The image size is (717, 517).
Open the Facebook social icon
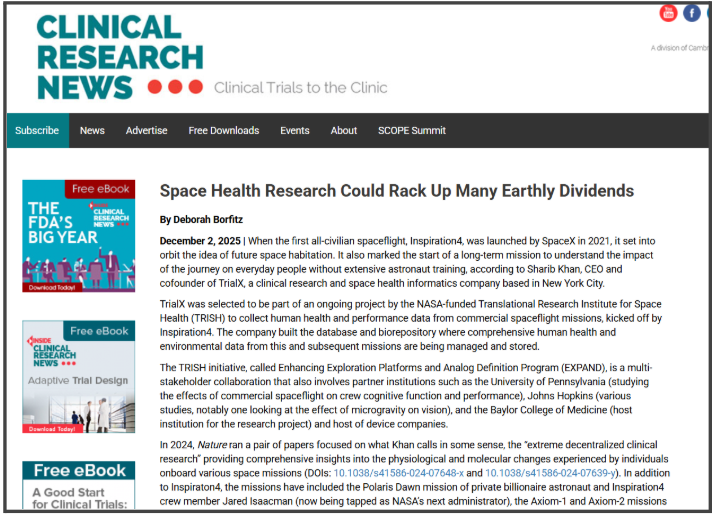(x=692, y=13)
